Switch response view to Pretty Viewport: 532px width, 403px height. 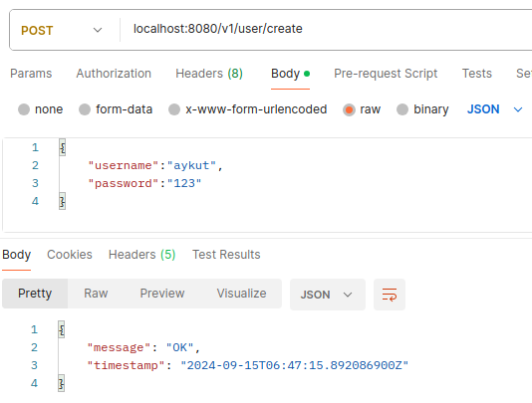[35, 294]
